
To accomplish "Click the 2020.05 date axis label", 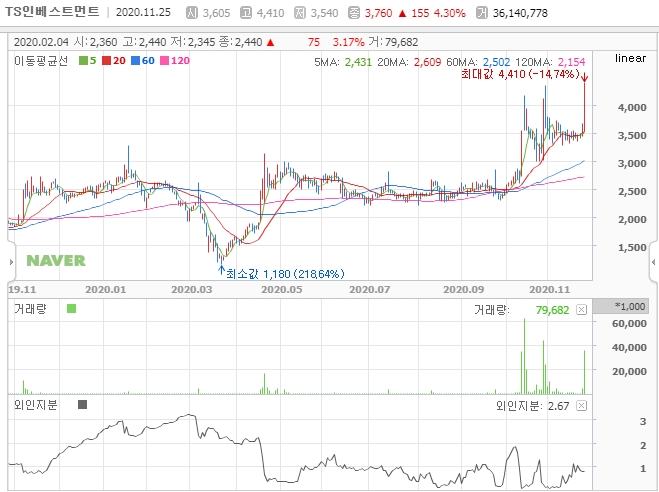I will [282, 289].
